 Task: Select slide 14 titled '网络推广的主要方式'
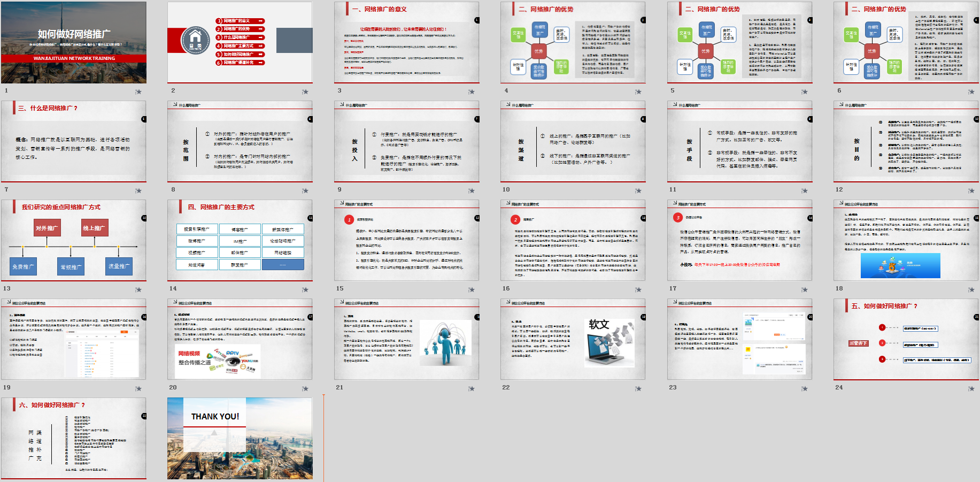[240, 240]
